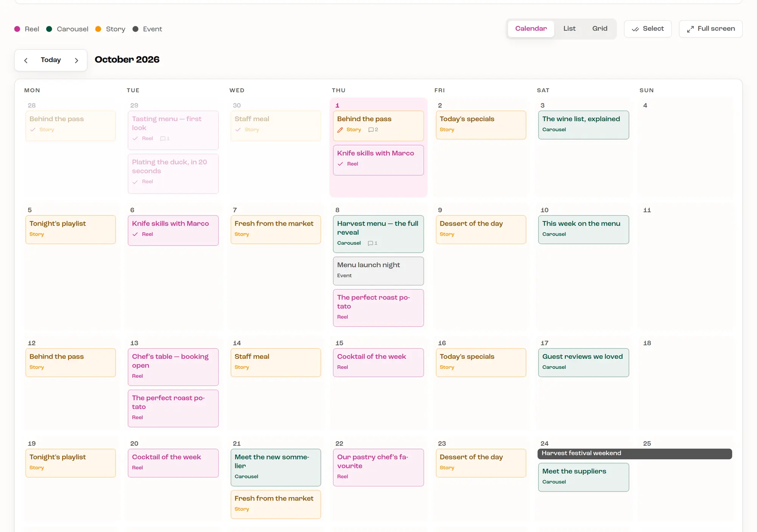Viewport: 757px width, 532px height.
Task: Open the Harvest festival weekend event bar
Action: click(634, 454)
